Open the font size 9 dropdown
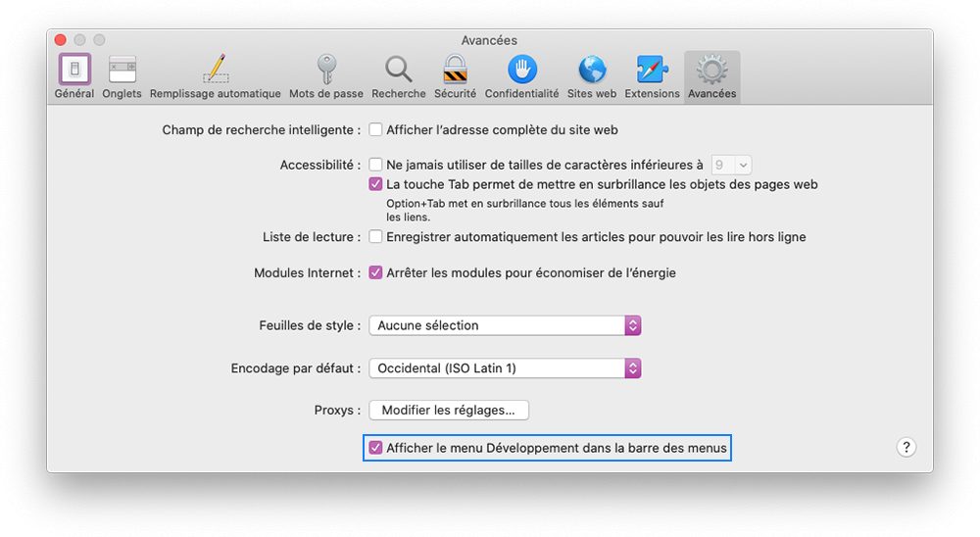The height and width of the screenshot is (537, 980). tap(731, 166)
